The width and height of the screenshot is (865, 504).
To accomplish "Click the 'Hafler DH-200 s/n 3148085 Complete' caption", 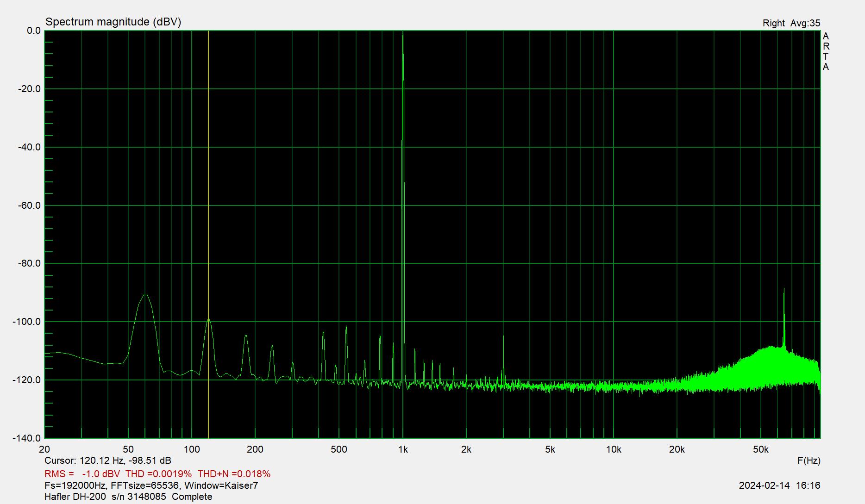I will (128, 497).
